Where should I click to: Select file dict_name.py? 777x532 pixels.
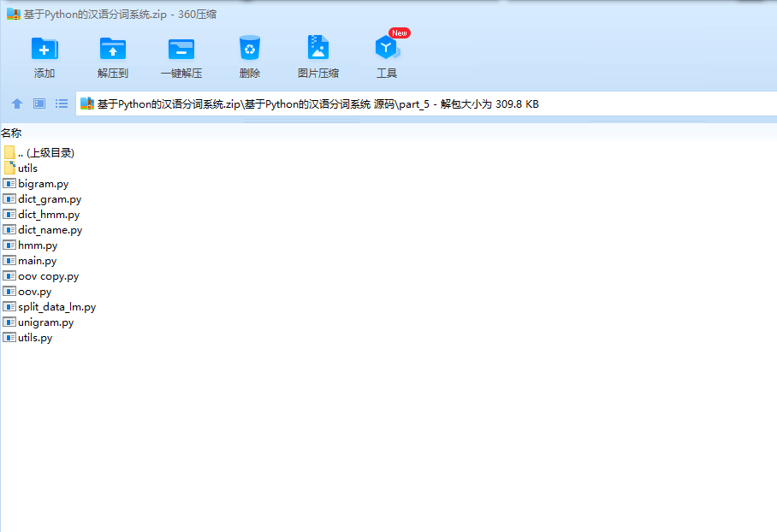click(43, 229)
